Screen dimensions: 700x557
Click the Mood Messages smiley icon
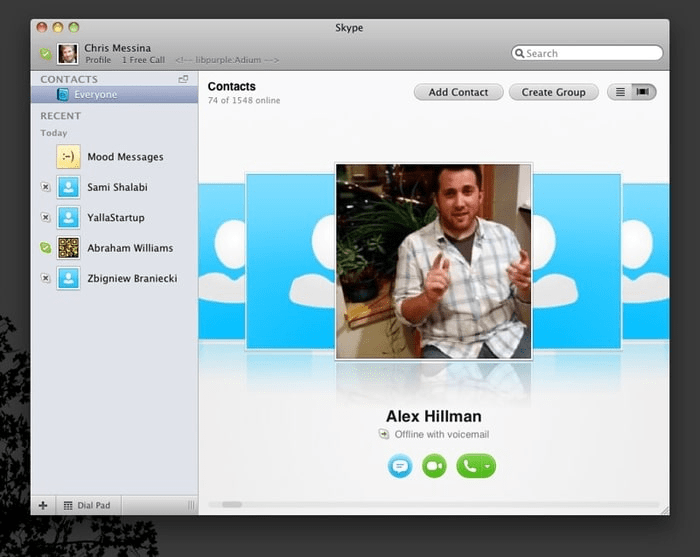[68, 157]
